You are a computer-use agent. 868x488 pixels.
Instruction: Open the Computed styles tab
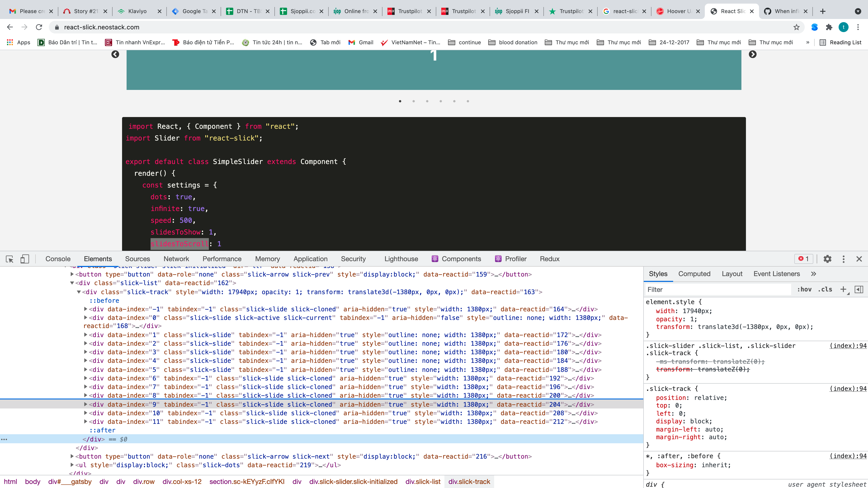click(x=694, y=274)
